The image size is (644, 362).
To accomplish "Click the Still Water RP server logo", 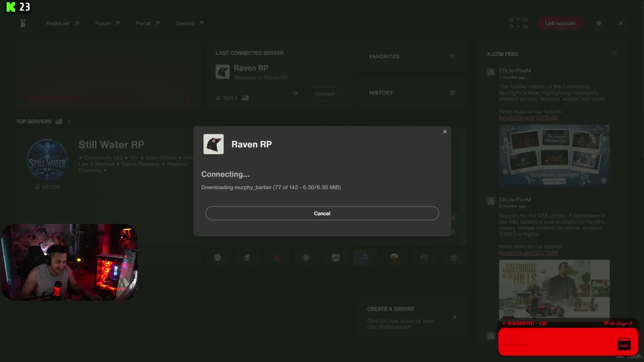I will click(47, 159).
